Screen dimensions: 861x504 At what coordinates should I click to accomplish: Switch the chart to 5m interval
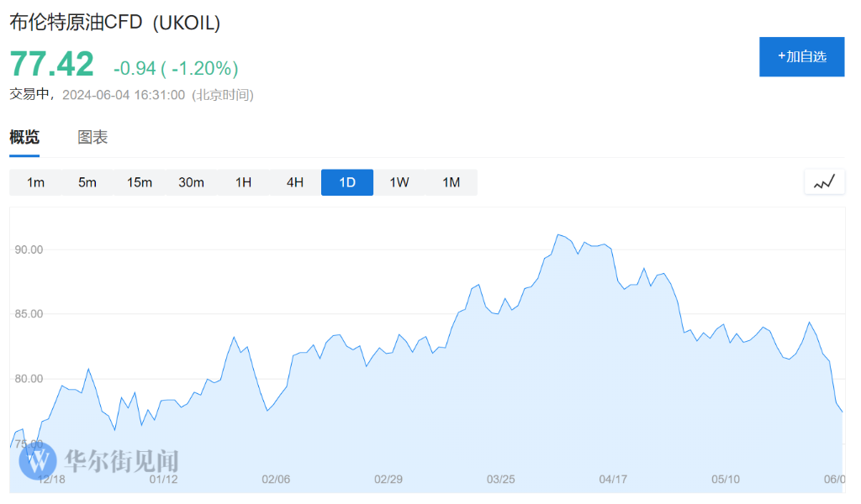pyautogui.click(x=87, y=182)
